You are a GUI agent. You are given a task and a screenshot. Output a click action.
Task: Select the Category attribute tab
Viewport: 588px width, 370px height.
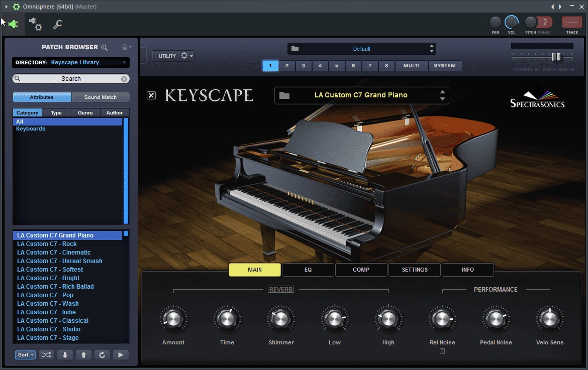click(27, 113)
